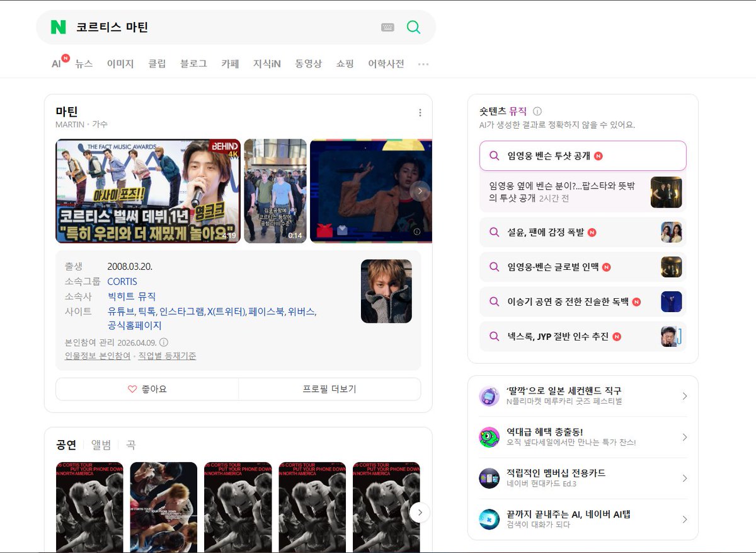This screenshot has height=553, width=756.
Task: Click the card icon for 적립적인 멤버십 전용카드
Action: pyautogui.click(x=489, y=478)
